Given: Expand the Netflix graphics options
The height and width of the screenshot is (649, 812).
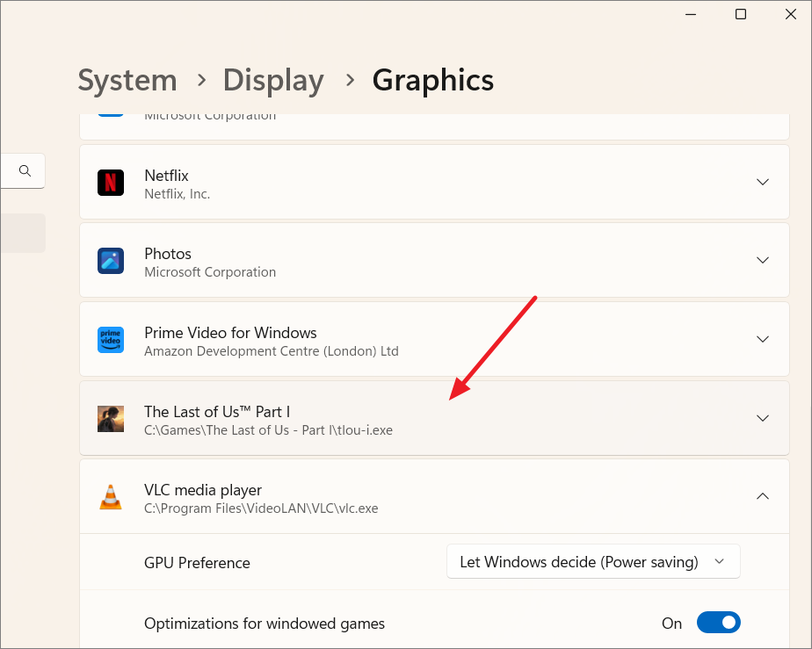Looking at the screenshot, I should [x=762, y=182].
